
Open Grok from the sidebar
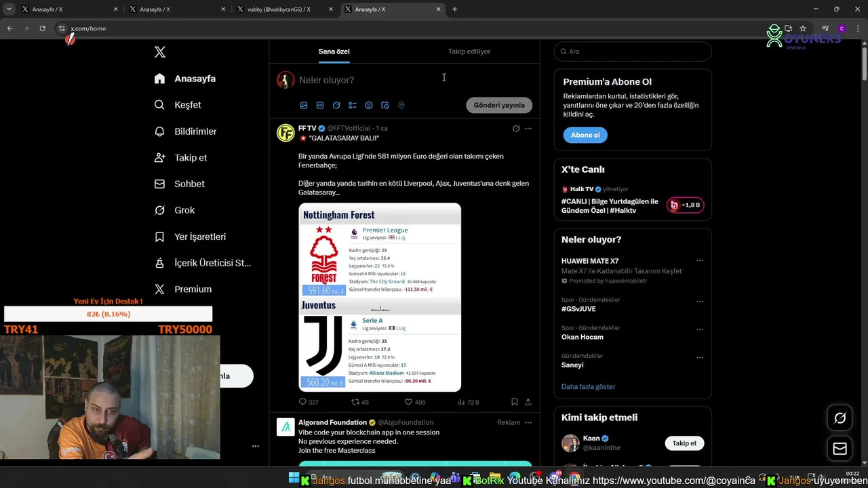point(174,210)
